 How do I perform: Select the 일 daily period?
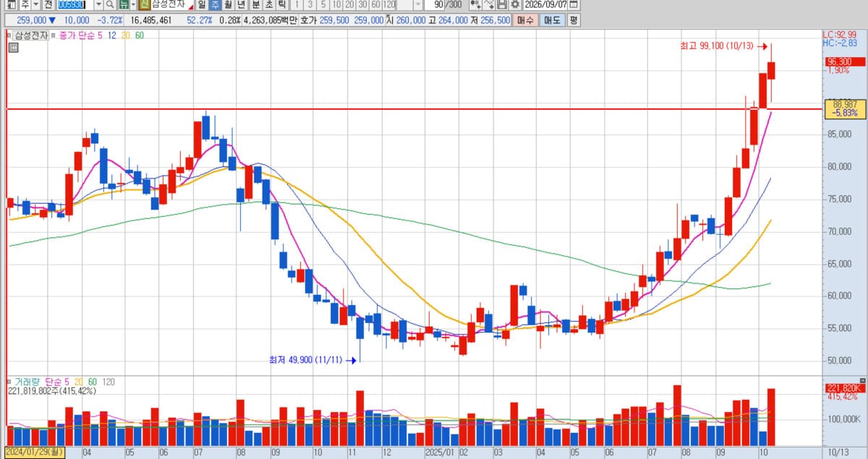[202, 5]
